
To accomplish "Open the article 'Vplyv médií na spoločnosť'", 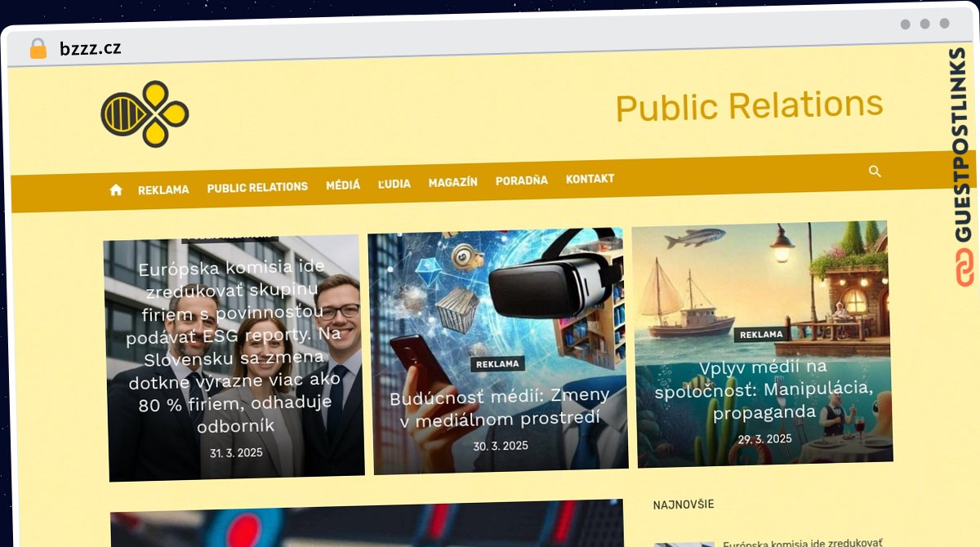I will (764, 389).
